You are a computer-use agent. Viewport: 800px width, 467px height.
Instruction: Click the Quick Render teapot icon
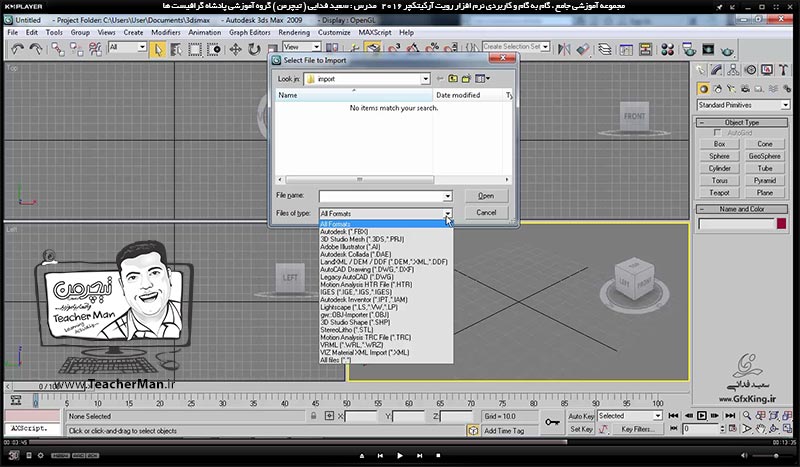click(x=728, y=50)
